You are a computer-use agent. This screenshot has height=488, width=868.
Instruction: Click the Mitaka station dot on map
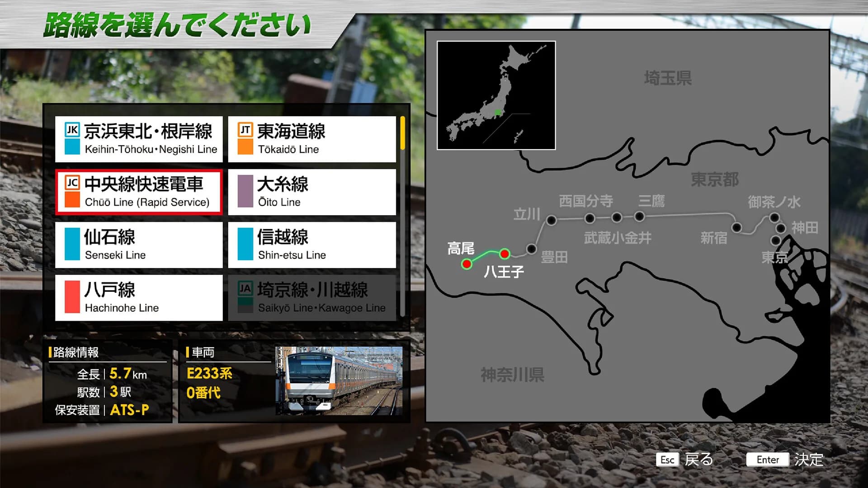tap(639, 216)
